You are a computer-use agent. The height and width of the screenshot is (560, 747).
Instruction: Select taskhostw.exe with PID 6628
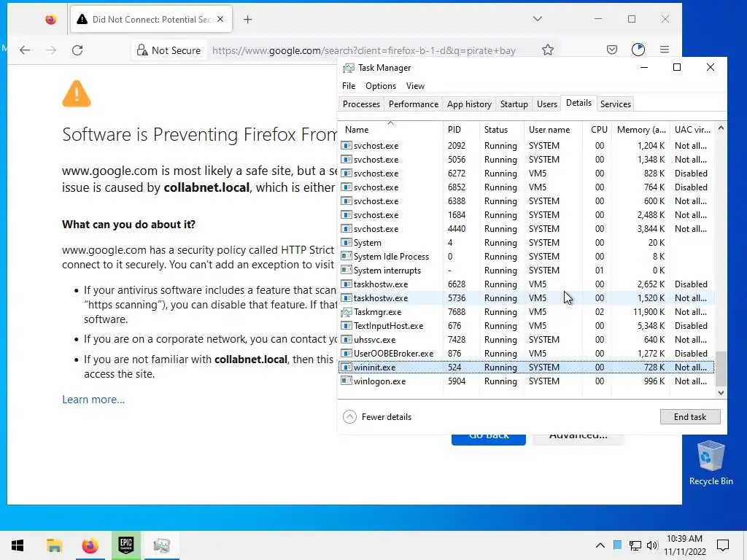[x=527, y=284]
